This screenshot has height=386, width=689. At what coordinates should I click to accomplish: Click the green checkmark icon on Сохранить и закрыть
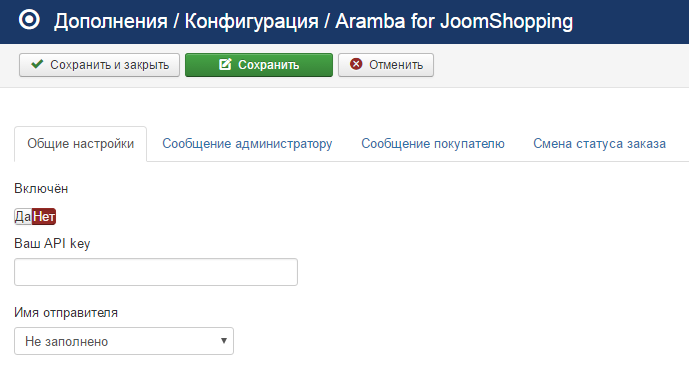(37, 64)
